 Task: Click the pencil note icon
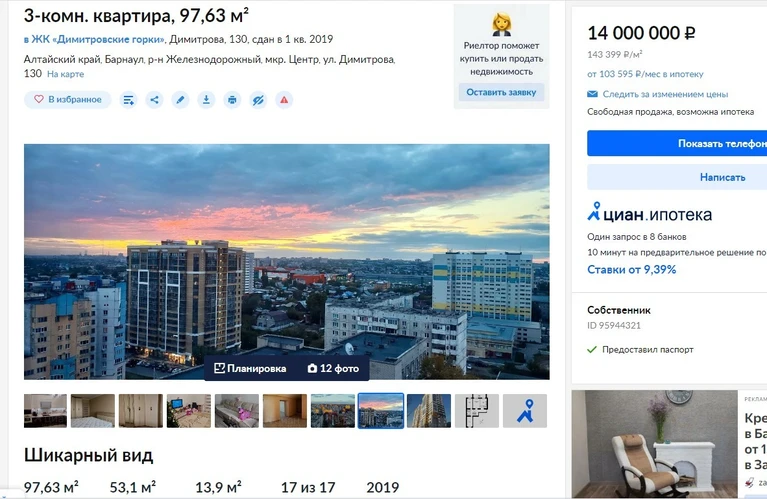[180, 100]
